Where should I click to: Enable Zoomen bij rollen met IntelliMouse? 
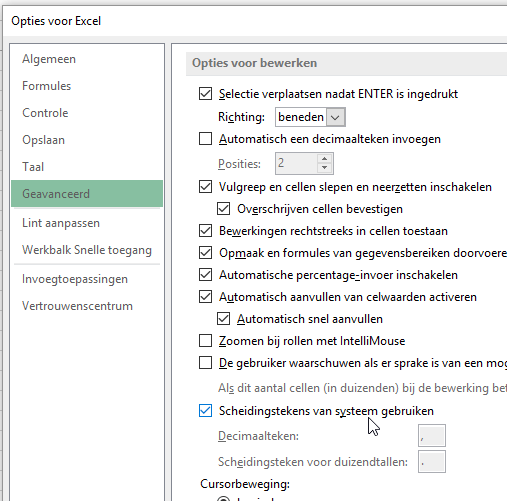click(x=205, y=341)
